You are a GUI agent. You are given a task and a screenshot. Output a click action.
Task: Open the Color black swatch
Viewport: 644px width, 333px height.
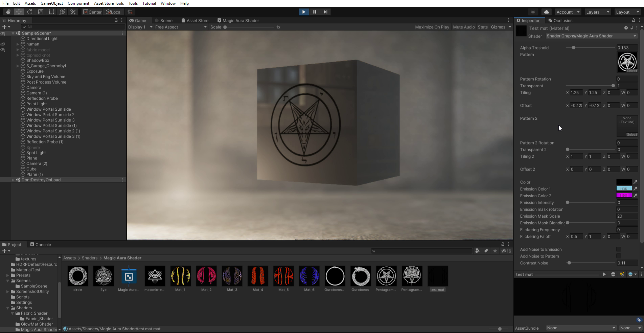tap(624, 182)
